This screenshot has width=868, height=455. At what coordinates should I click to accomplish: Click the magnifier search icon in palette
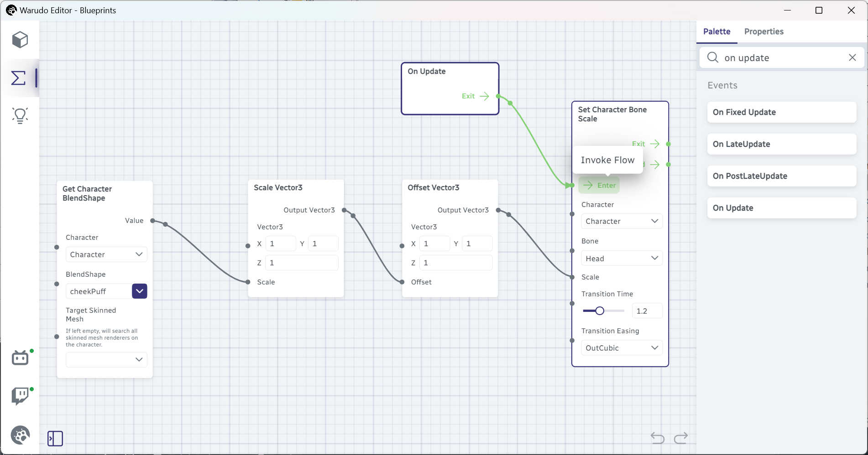point(713,57)
